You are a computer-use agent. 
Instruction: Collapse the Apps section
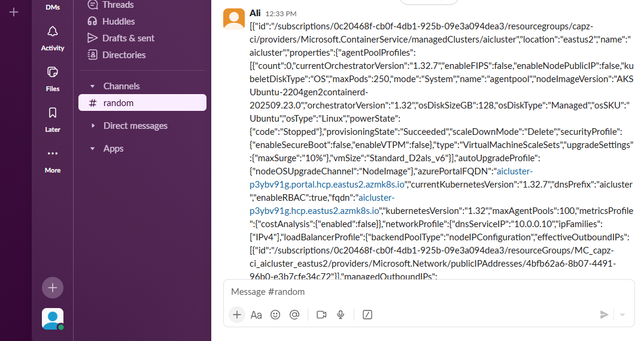tap(93, 149)
